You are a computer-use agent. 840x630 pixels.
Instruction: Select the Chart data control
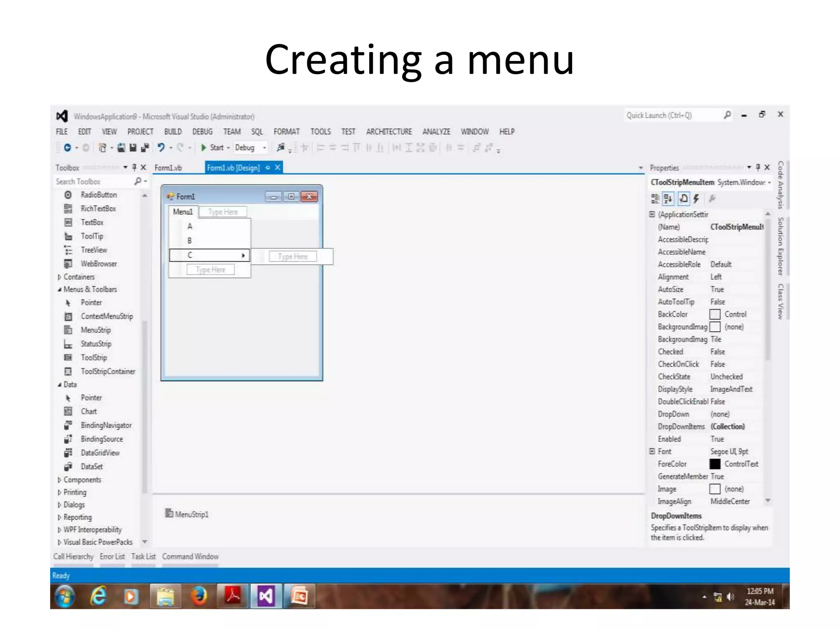tap(89, 411)
